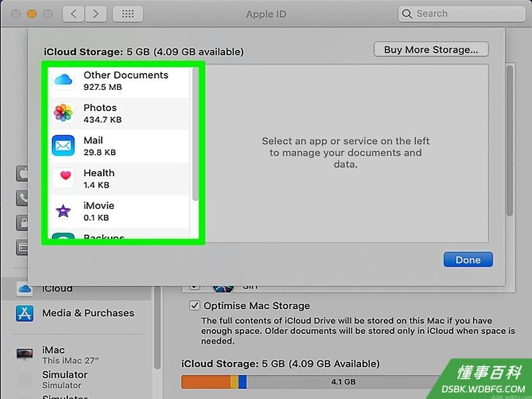Click the magnifier icon in search field
The height and width of the screenshot is (399, 532).
coord(407,14)
